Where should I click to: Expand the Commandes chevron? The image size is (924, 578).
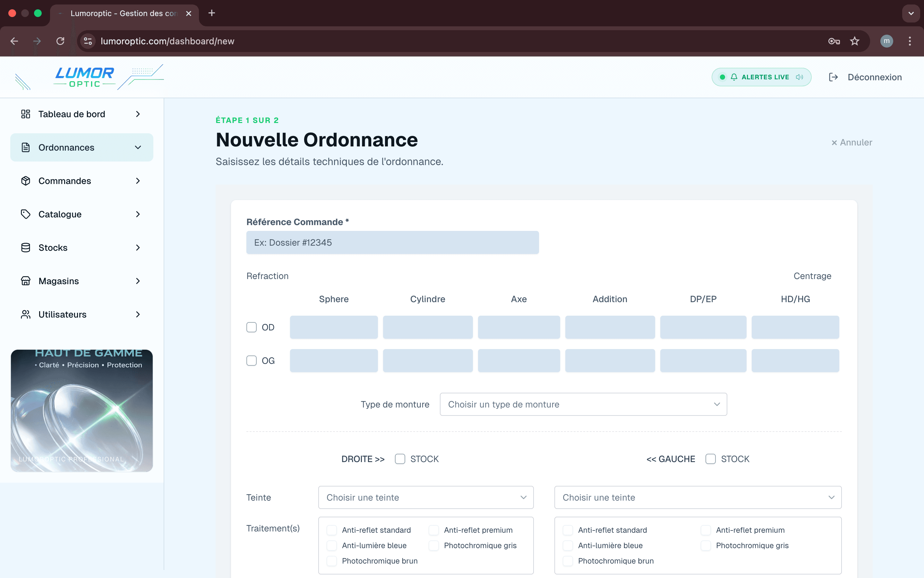pos(138,181)
